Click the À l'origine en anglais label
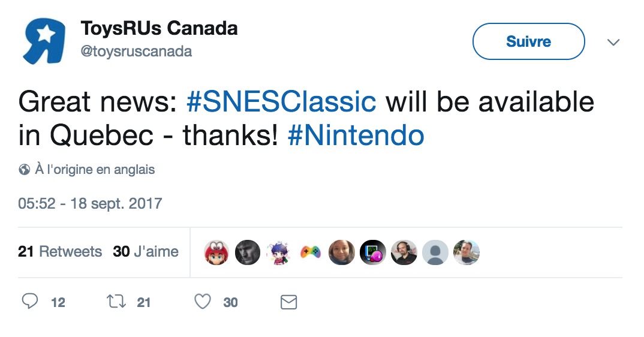Image resolution: width=644 pixels, height=337 pixels. point(95,169)
